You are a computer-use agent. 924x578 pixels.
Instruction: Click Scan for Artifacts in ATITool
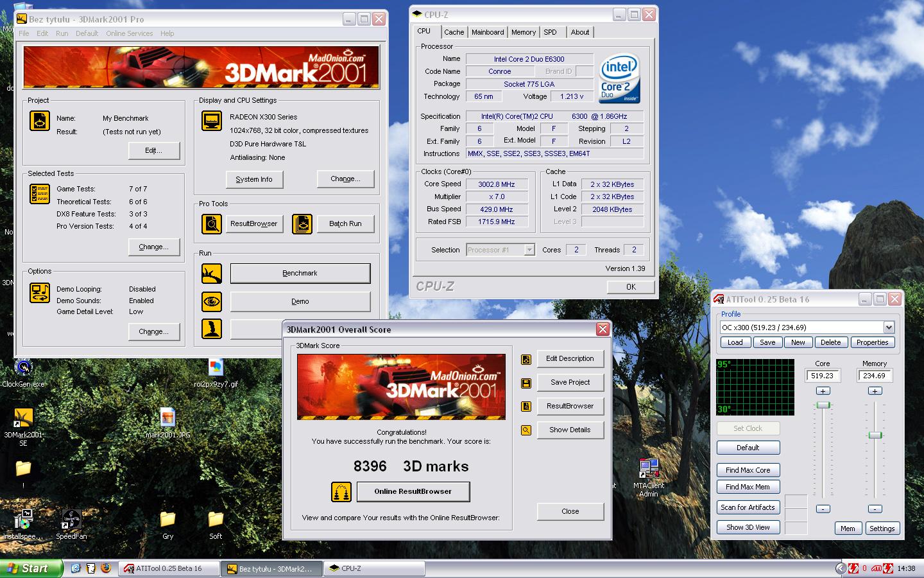(748, 507)
